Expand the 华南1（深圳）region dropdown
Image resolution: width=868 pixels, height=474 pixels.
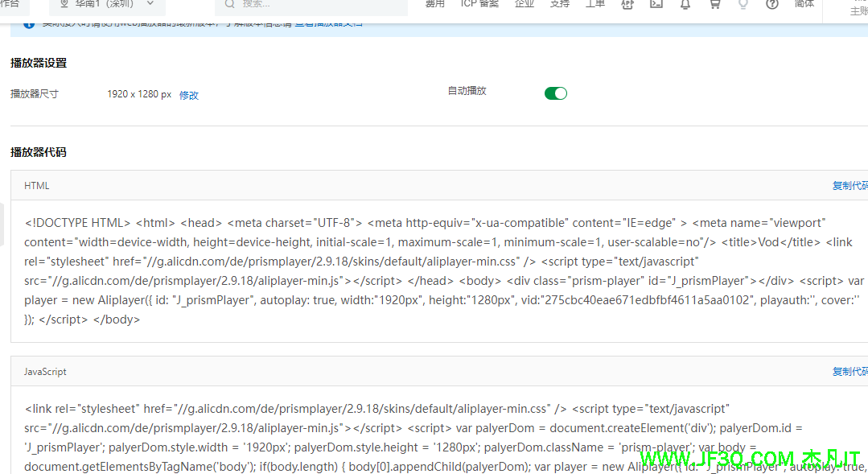click(x=150, y=4)
